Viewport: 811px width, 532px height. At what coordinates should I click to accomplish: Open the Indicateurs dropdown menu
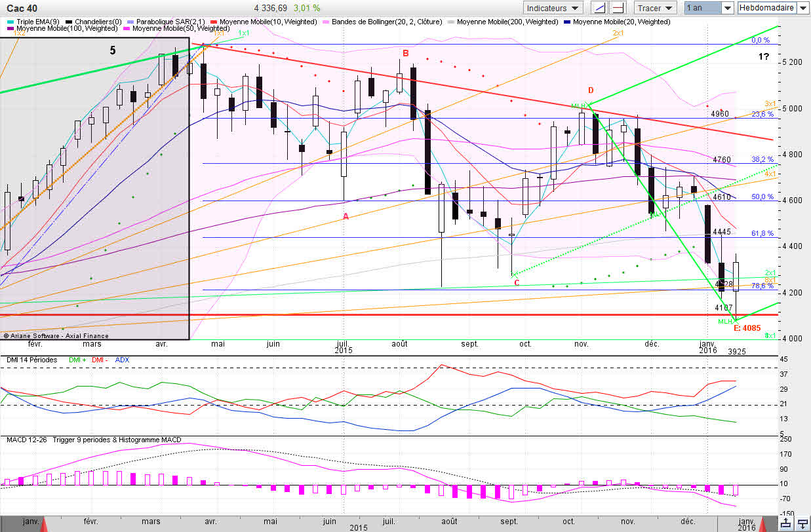[553, 8]
